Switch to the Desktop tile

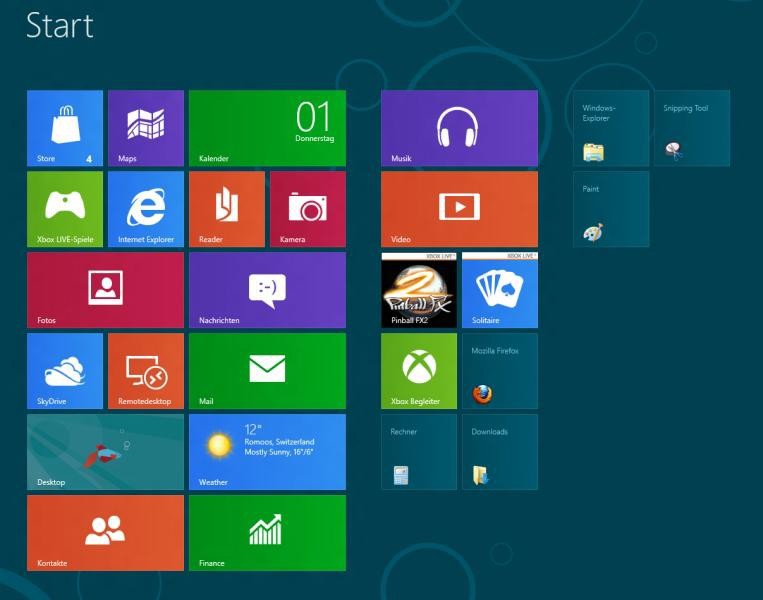tap(106, 452)
